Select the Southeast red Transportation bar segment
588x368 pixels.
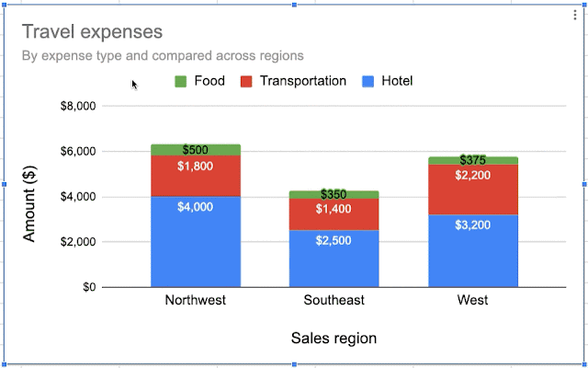pyautogui.click(x=334, y=214)
